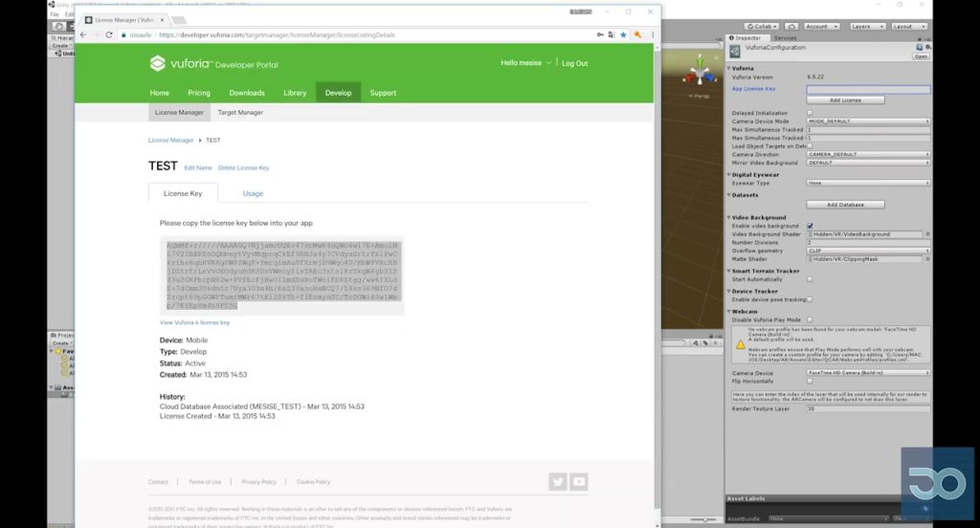Close the License Manager browser tab
Screen dimensions: 980x528
162,20
